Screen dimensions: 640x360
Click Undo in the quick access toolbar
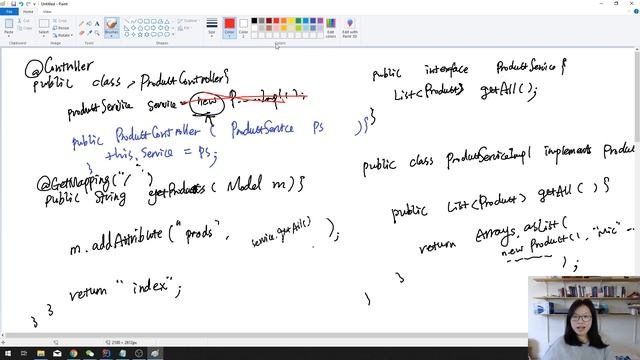[21, 4]
